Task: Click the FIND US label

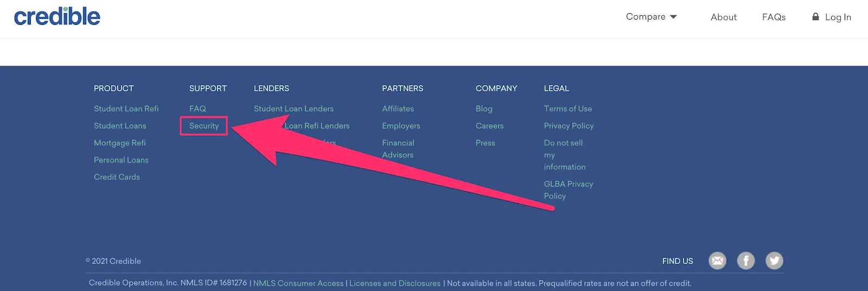Action: (678, 261)
